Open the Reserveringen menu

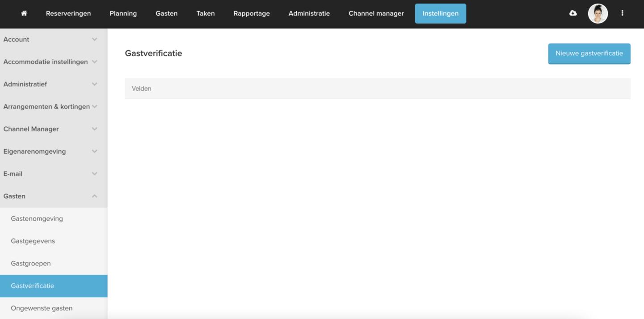(68, 13)
